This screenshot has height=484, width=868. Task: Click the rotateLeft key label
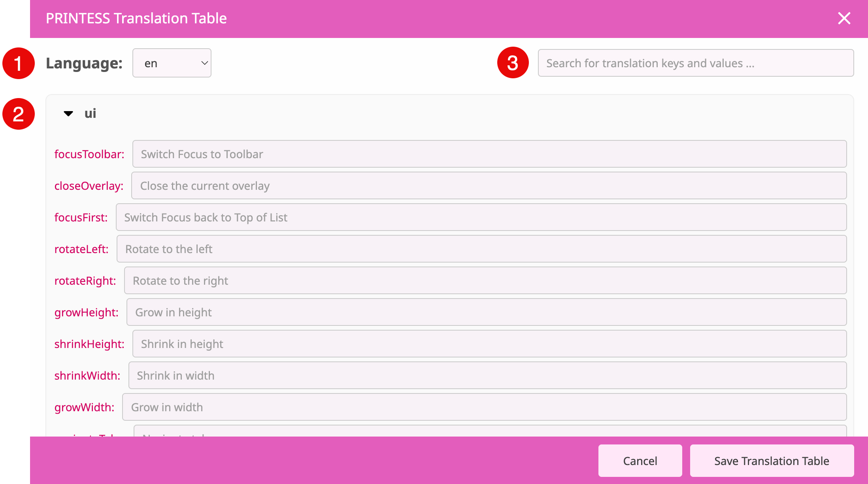[81, 249]
